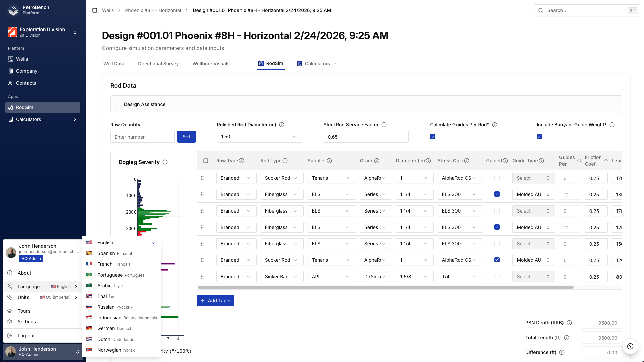
Task: Click info icon next to Steel Rod Service Factor
Action: click(384, 125)
